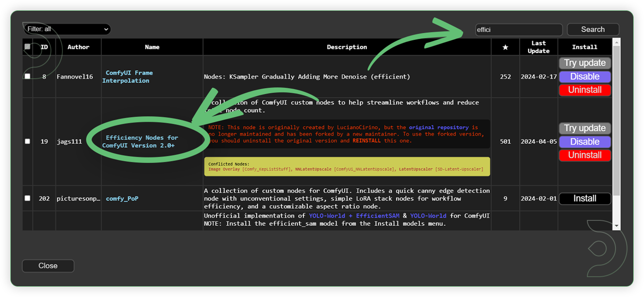Screen dimensions: 644x297
Task: Open the comfy_PoP link
Action: 122,198
